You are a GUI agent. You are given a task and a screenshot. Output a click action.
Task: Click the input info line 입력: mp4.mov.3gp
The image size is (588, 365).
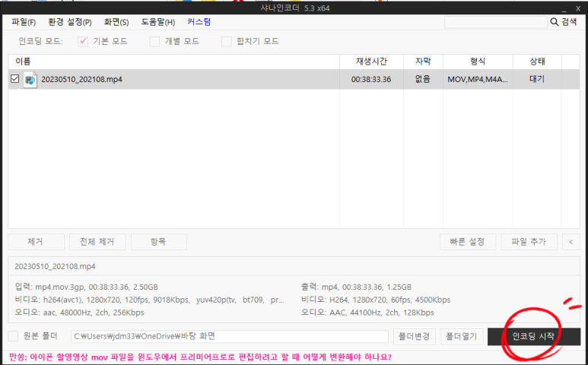coord(86,287)
